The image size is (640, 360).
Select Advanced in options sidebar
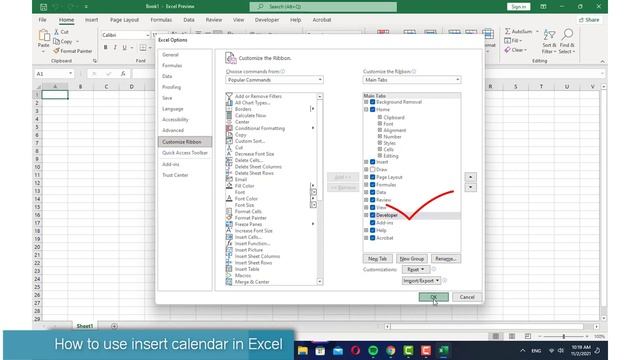[x=173, y=130]
